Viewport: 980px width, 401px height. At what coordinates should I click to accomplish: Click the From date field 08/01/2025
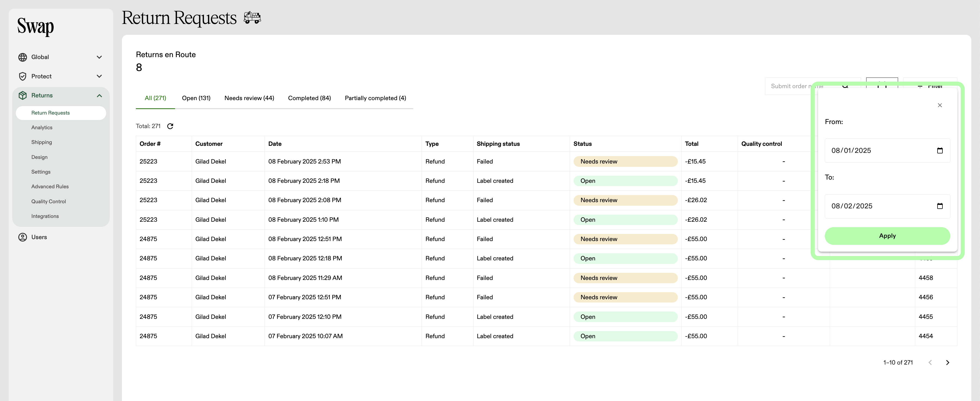[887, 150]
